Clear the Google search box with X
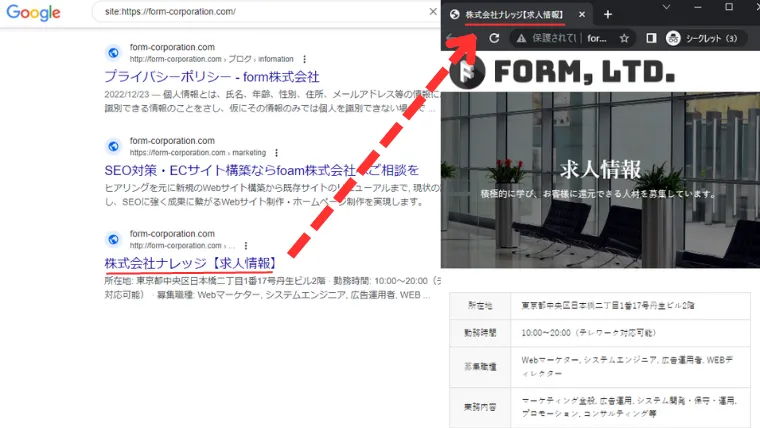Image resolution: width=760 pixels, height=428 pixels. 427,12
